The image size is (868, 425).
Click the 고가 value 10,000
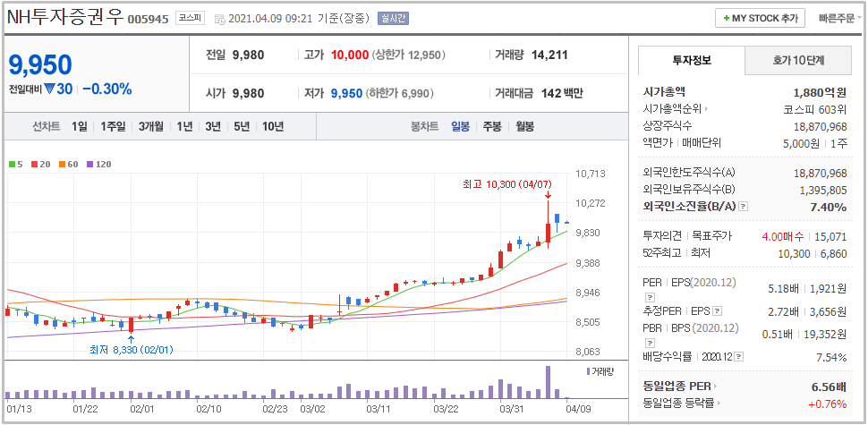tap(350, 55)
